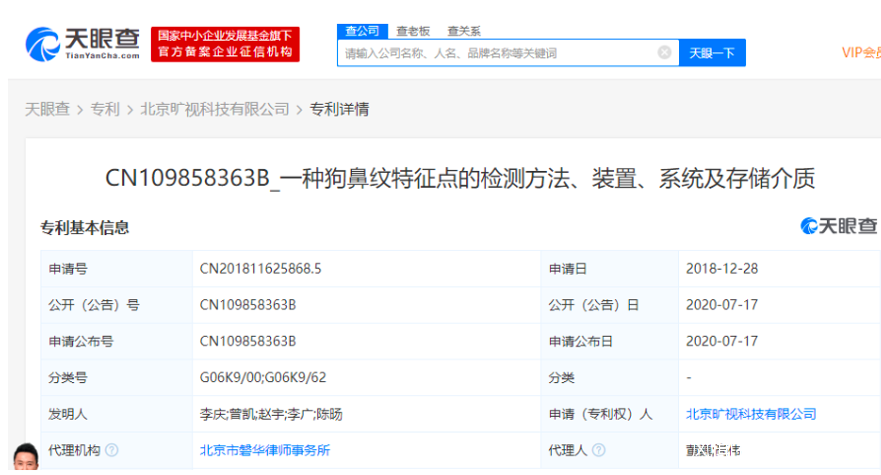
Task: Go to 天眼查 breadcrumb link
Action: coord(47,108)
